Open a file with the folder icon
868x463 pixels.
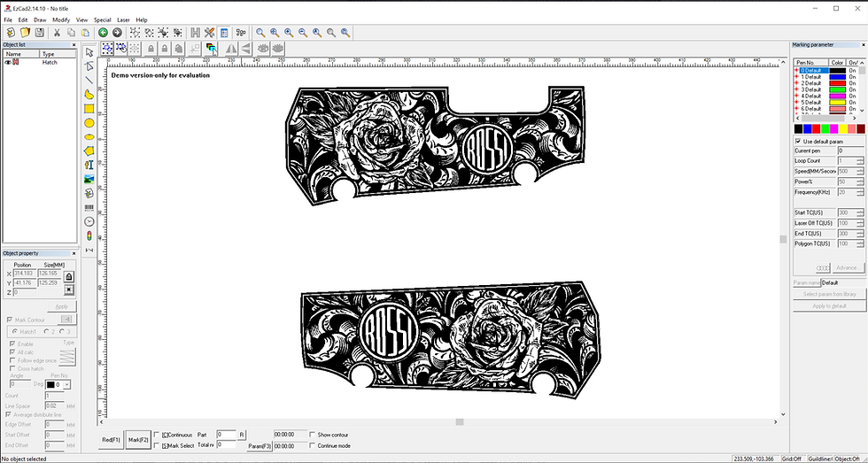(25, 33)
